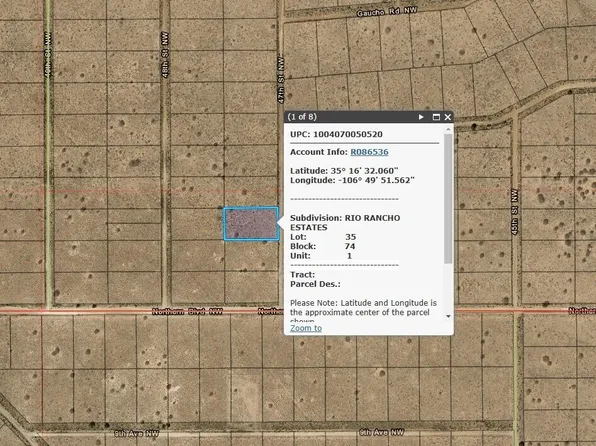Click popup scrollbar up arrow
This screenshot has width=596, height=446.
coord(448,129)
